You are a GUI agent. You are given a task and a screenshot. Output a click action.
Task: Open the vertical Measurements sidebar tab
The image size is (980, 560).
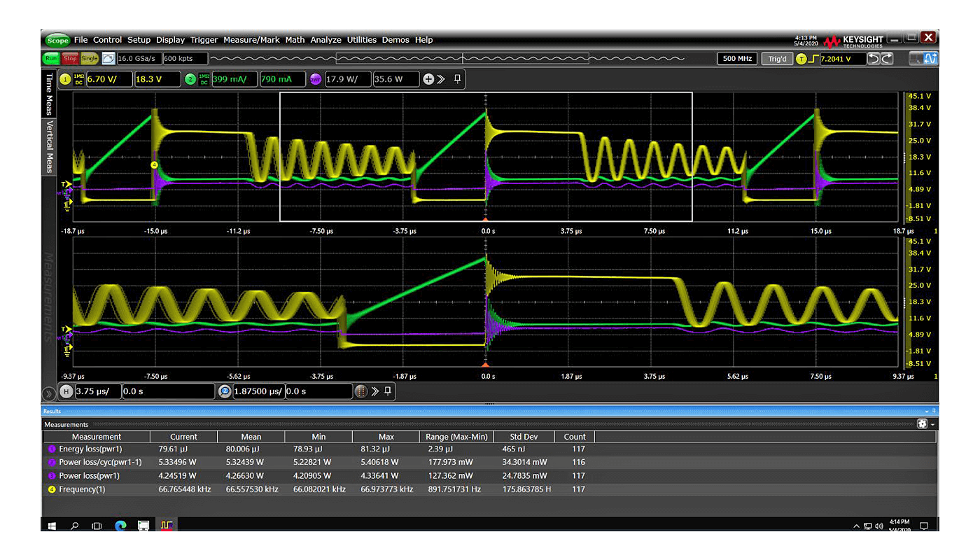(x=49, y=297)
